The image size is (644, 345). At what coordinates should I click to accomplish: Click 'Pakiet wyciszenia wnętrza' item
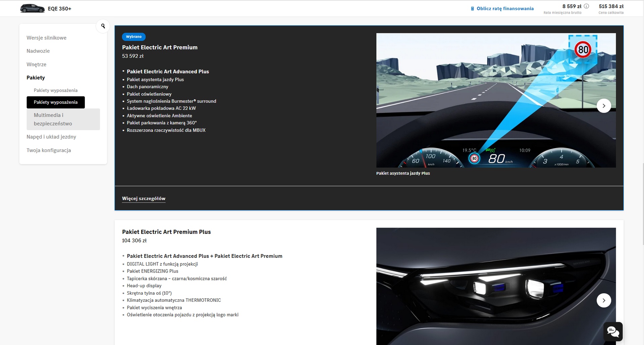tap(154, 308)
